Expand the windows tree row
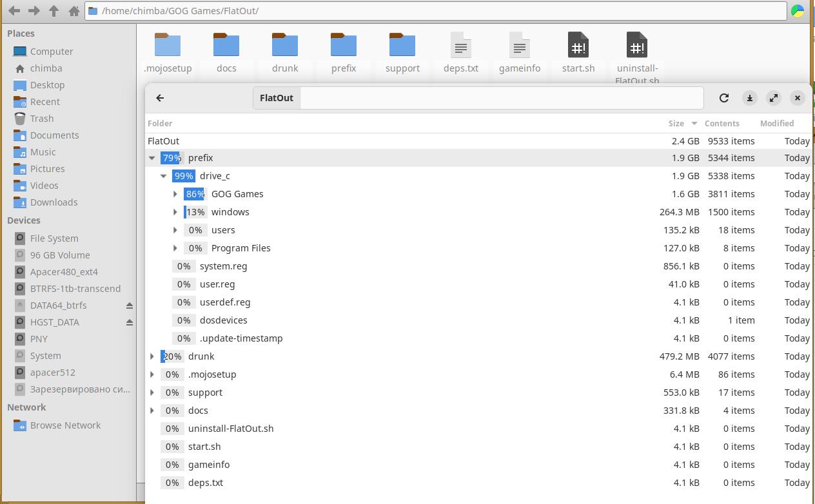The width and height of the screenshot is (815, 504). pyautogui.click(x=175, y=212)
